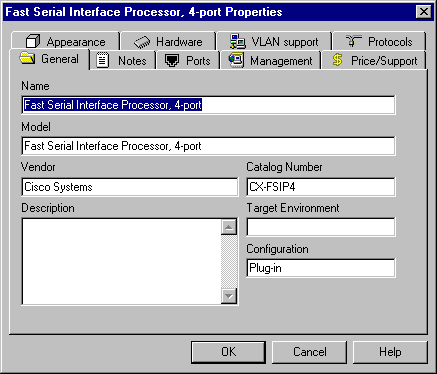Image resolution: width=437 pixels, height=374 pixels.
Task: Click the cube icon on Appearance tab
Action: [33, 41]
